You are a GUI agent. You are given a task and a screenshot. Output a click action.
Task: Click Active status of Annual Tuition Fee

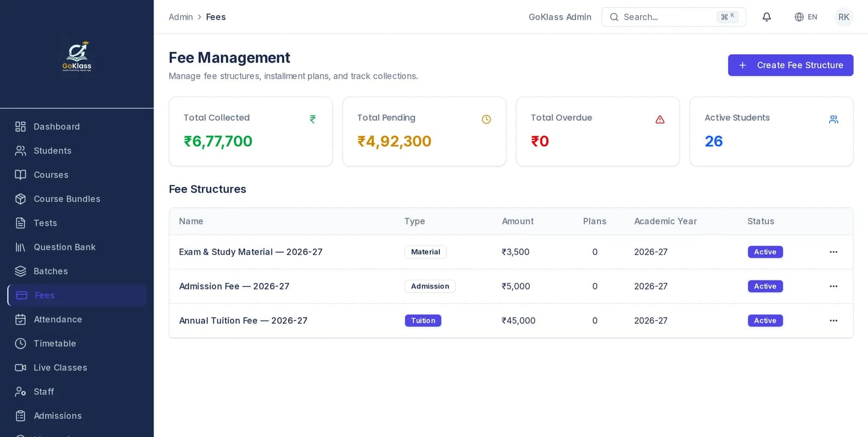pyautogui.click(x=765, y=320)
